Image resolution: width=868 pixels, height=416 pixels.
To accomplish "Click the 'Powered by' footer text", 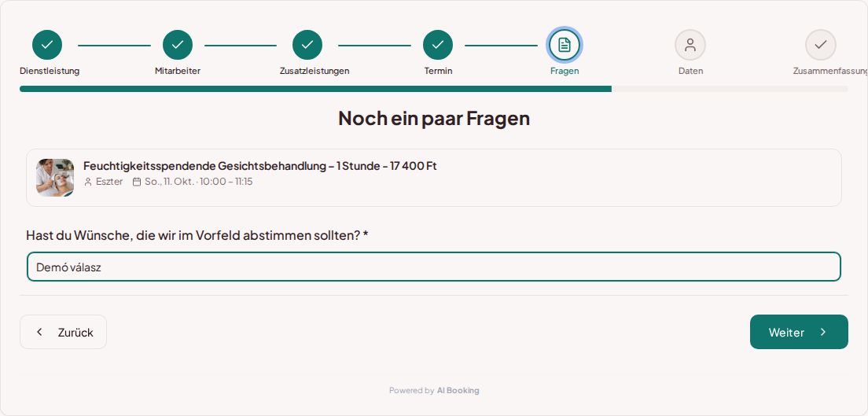I will [411, 391].
